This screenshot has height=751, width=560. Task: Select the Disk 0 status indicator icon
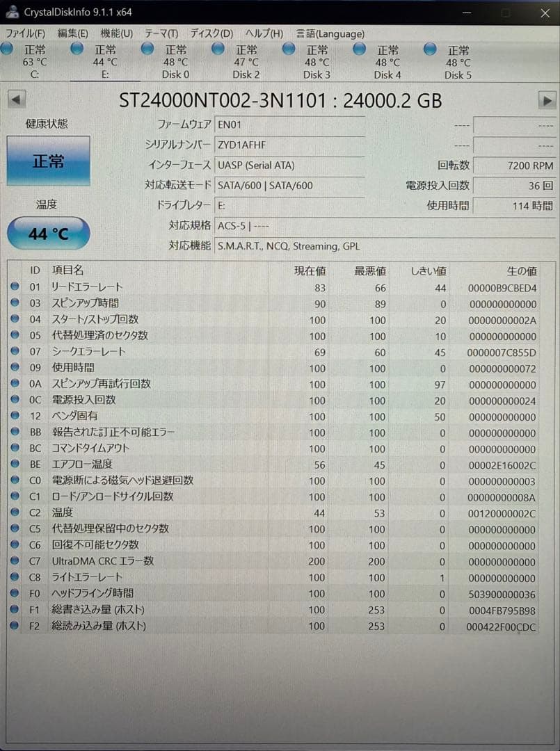[x=147, y=49]
